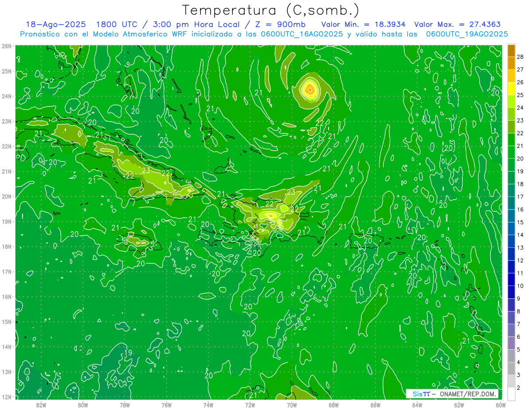Viewport: 532px width, 411px height.
Task: Click longitude axis label "60W"
Action: coord(501,405)
